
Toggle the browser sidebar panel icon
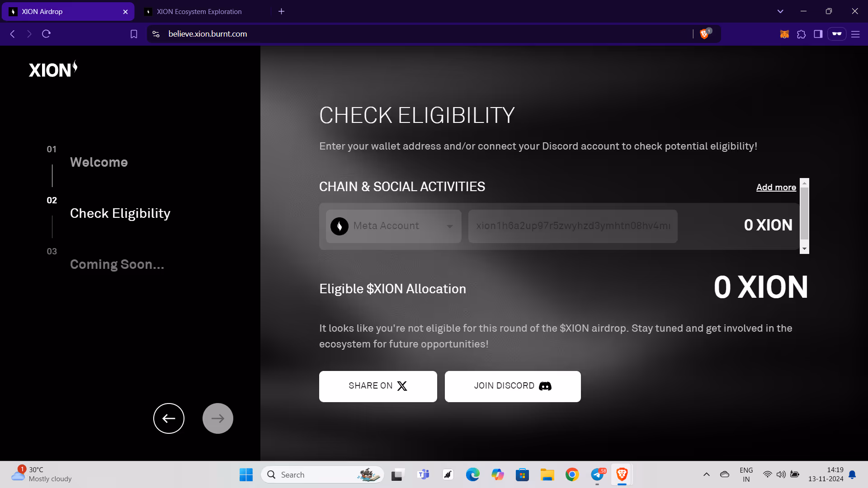pos(818,34)
